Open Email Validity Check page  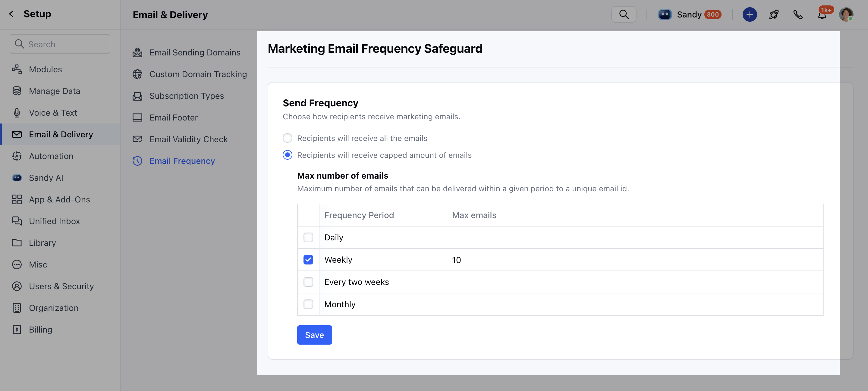[189, 139]
